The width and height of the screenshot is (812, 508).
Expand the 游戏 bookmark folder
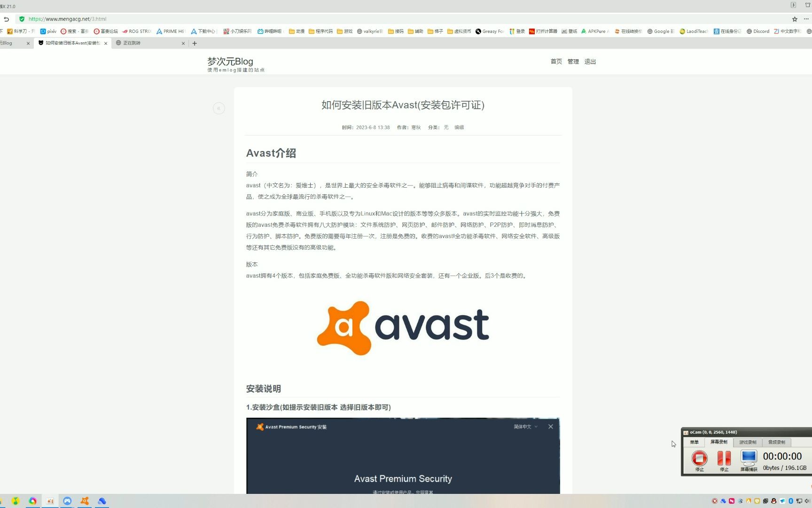tap(344, 32)
